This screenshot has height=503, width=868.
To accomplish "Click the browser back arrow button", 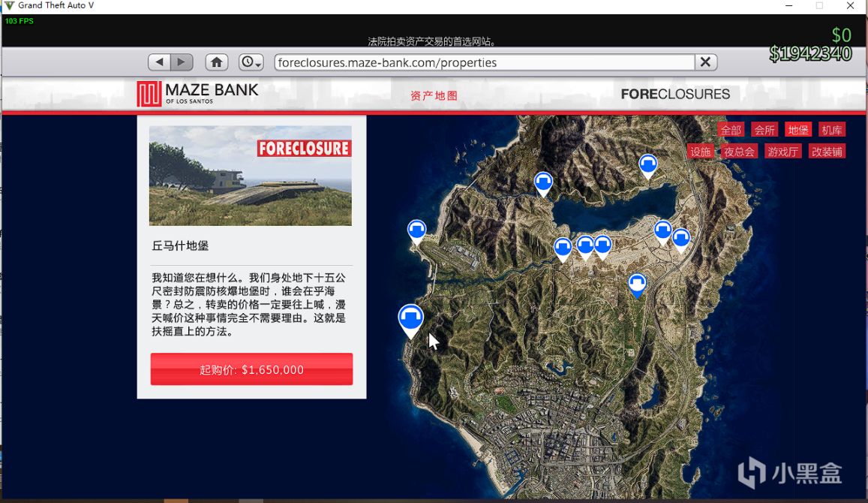I will (160, 62).
